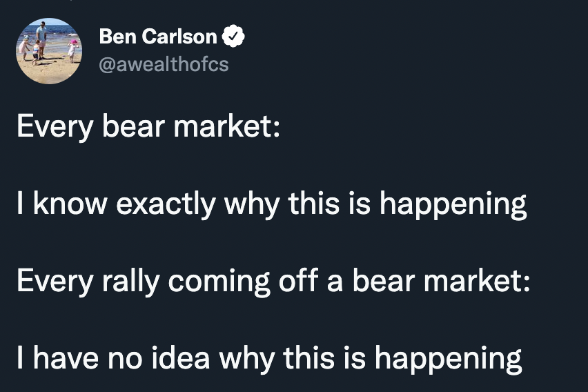This screenshot has height=392, width=588.
Task: Open the Ben Carlson display name link
Action: (158, 37)
